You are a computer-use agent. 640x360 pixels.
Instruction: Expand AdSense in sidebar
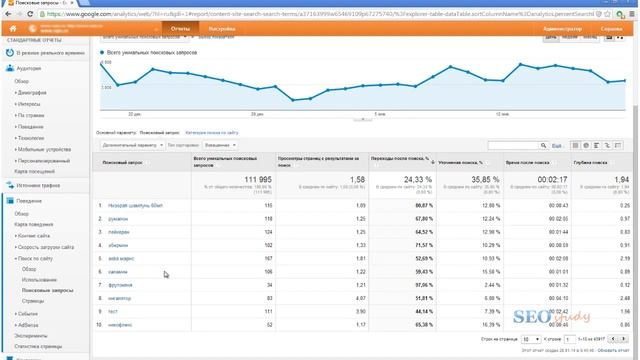click(27, 325)
